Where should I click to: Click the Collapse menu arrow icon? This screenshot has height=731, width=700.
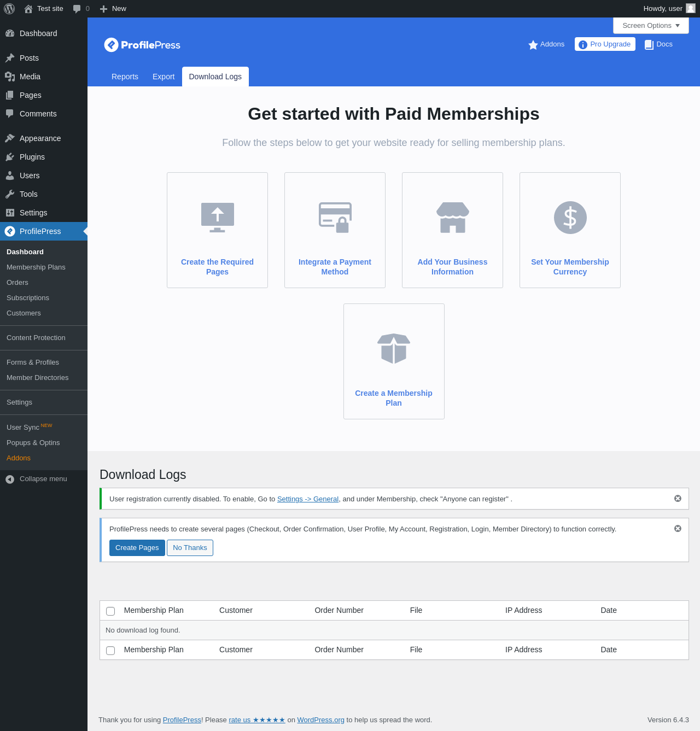10,479
